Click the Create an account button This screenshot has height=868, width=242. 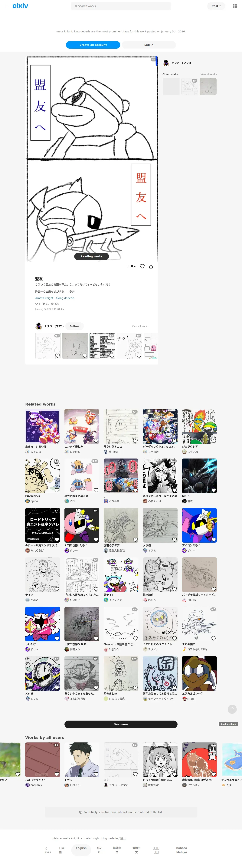93,45
